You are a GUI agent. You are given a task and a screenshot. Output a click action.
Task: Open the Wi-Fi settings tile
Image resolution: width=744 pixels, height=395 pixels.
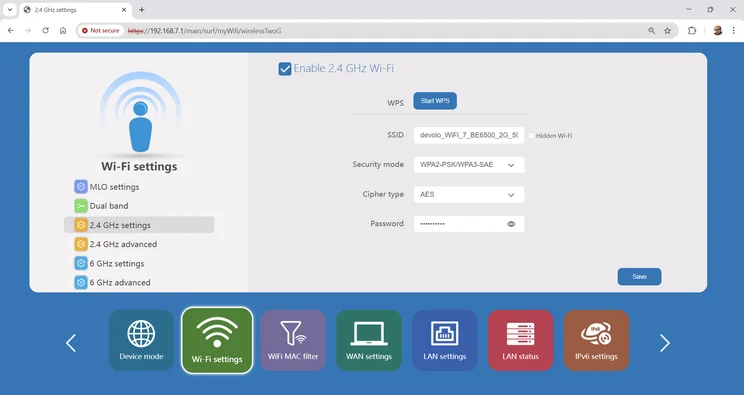point(217,340)
